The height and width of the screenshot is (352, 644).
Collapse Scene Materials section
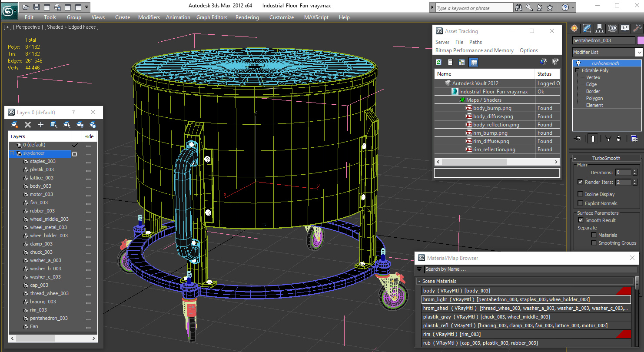[x=525, y=281]
